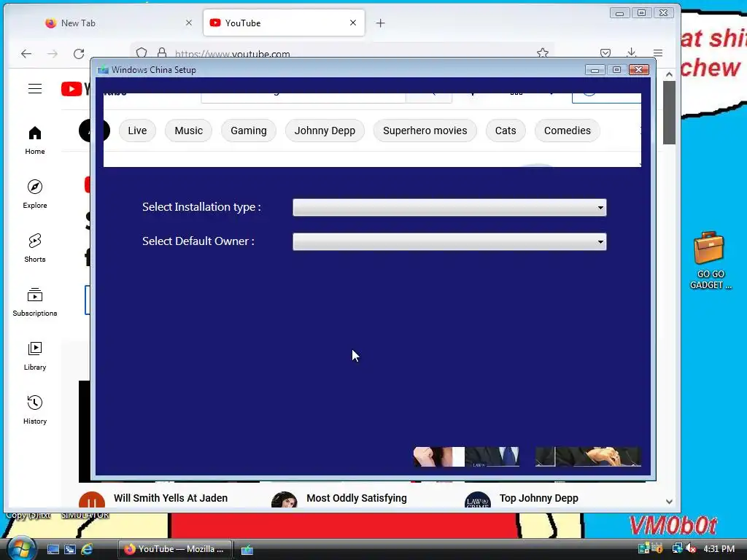
Task: Click the muted volume tray icon
Action: point(691,549)
